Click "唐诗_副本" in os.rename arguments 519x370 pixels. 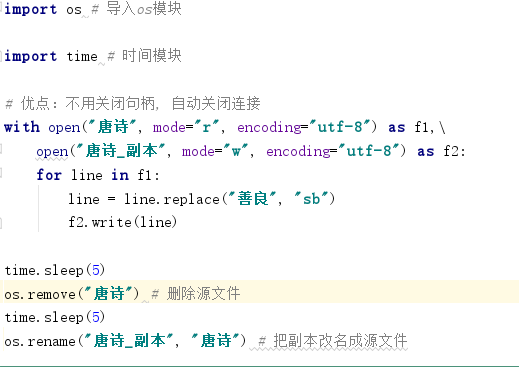[x=129, y=341]
